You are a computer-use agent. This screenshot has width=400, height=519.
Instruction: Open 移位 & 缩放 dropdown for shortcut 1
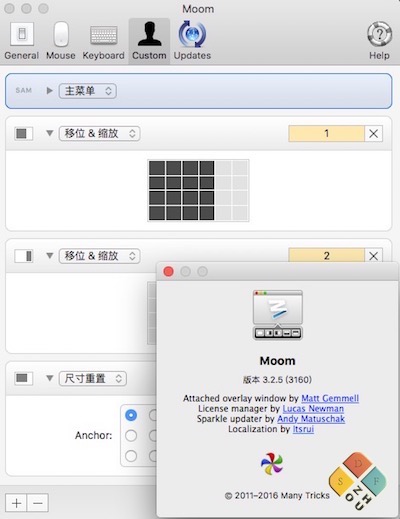click(99, 133)
